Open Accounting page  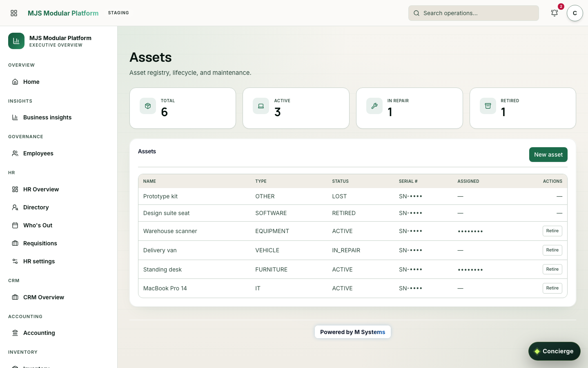[x=58, y=333]
